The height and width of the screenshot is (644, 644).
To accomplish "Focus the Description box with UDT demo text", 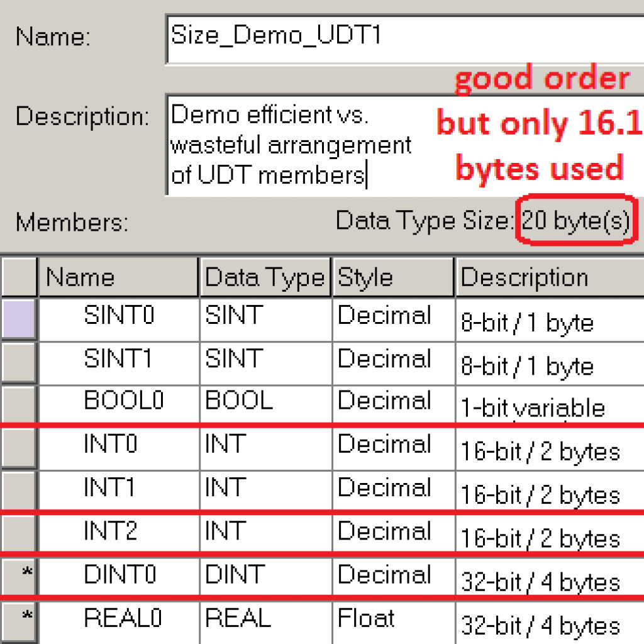I will (405, 145).
